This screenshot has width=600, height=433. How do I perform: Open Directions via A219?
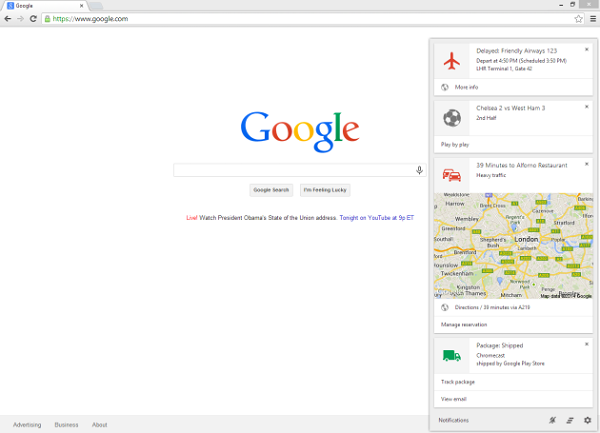click(513, 307)
